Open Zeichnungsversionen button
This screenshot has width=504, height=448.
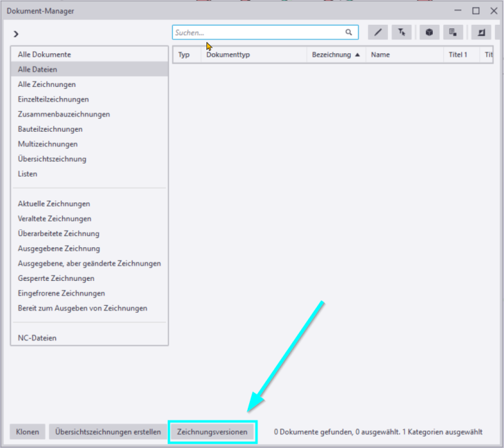point(212,431)
